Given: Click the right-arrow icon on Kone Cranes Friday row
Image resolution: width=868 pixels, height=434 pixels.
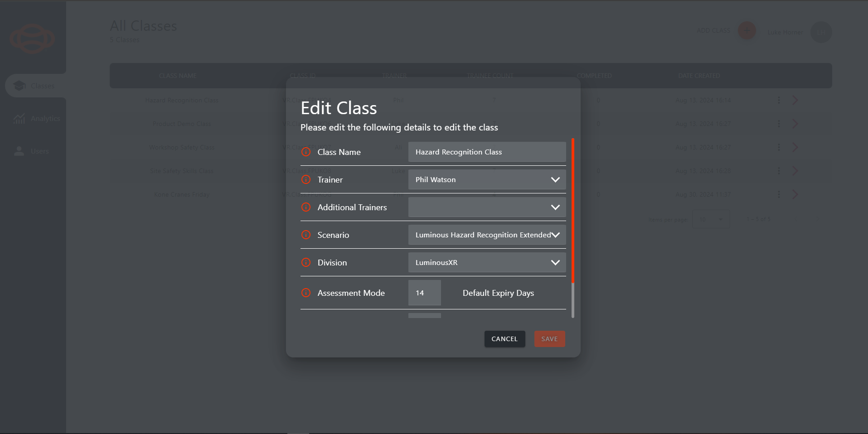Looking at the screenshot, I should [x=795, y=194].
